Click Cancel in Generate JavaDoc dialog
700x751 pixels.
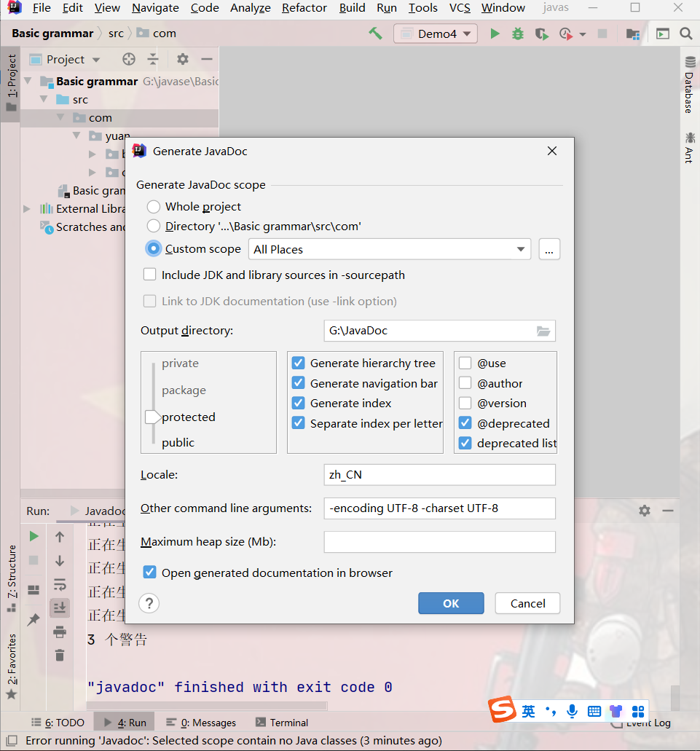click(527, 603)
